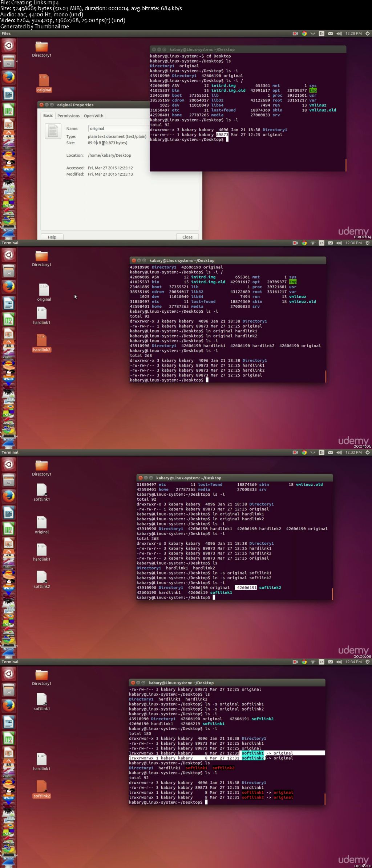Launch Firefox from the 12:28 PM launcher

(9, 77)
